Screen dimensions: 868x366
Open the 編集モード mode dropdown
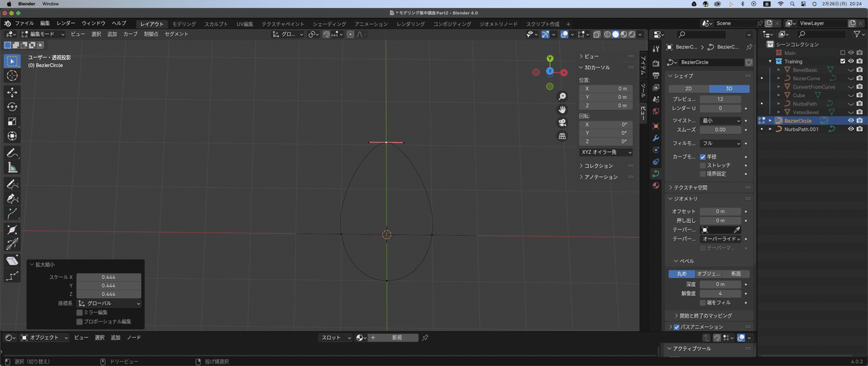pyautogui.click(x=43, y=34)
